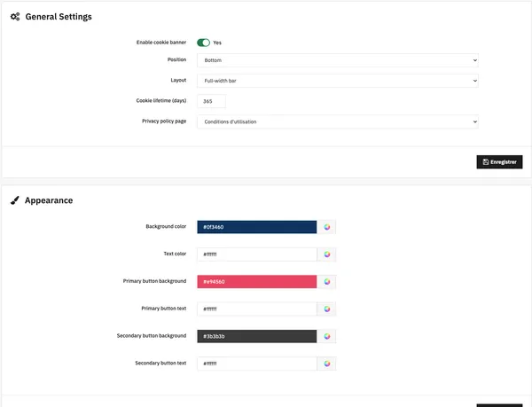Image resolution: width=532 pixels, height=407 pixels.
Task: Click the Primary button text hex input
Action: pyautogui.click(x=257, y=309)
